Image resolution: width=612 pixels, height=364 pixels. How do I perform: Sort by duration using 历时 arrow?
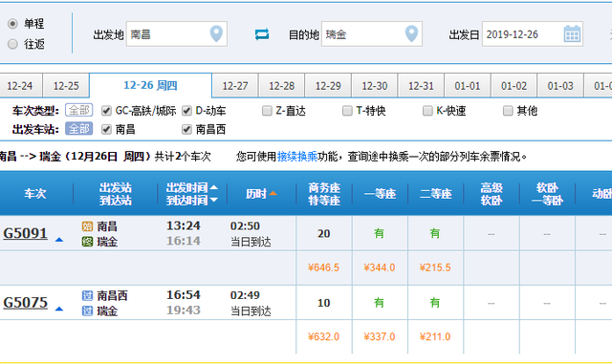click(273, 194)
